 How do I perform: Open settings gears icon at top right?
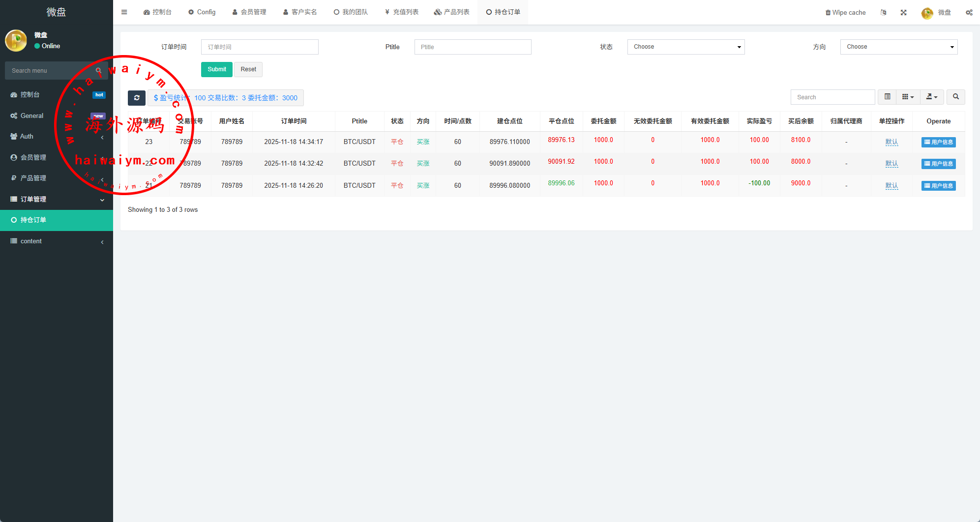969,12
